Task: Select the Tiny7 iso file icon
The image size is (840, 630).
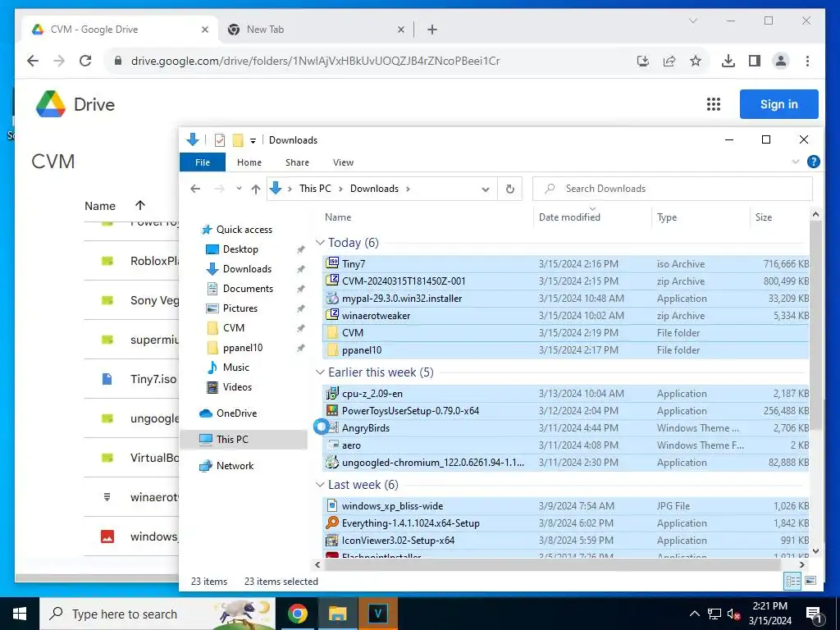Action: point(333,263)
